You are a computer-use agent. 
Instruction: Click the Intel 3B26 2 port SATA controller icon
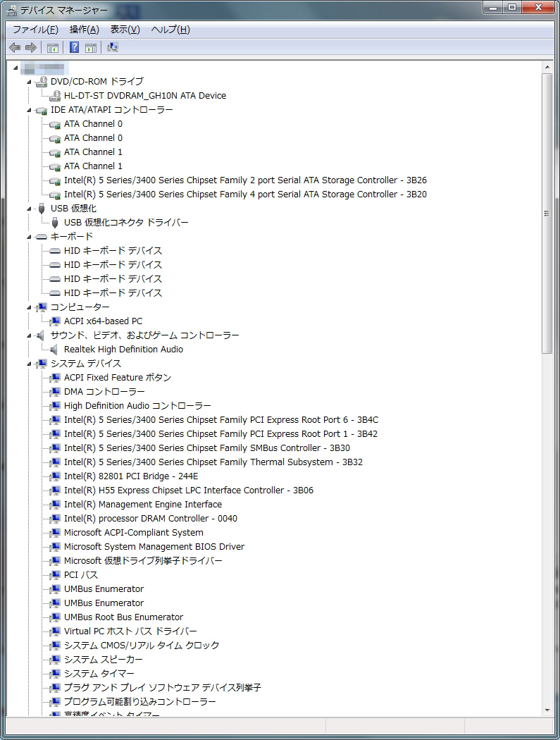click(x=55, y=180)
